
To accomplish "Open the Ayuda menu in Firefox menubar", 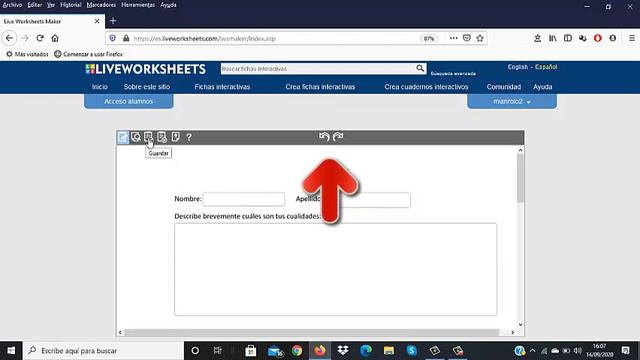I will (x=168, y=5).
